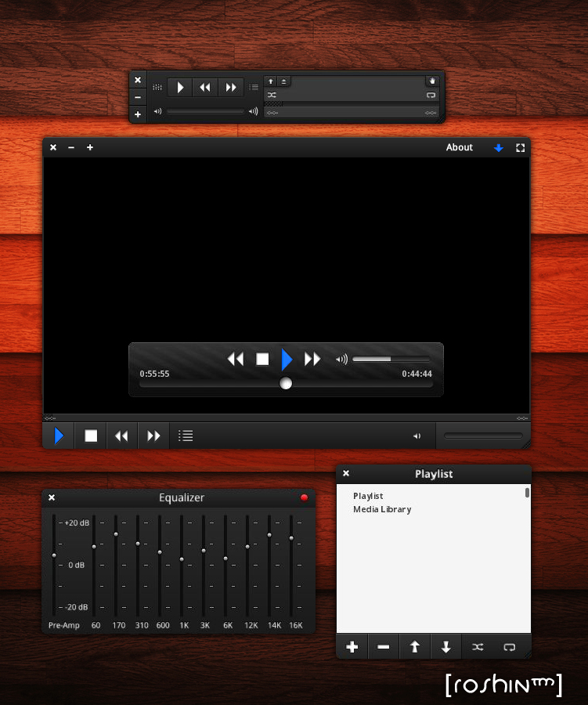Toggle shuffle in the Playlist window

478,647
